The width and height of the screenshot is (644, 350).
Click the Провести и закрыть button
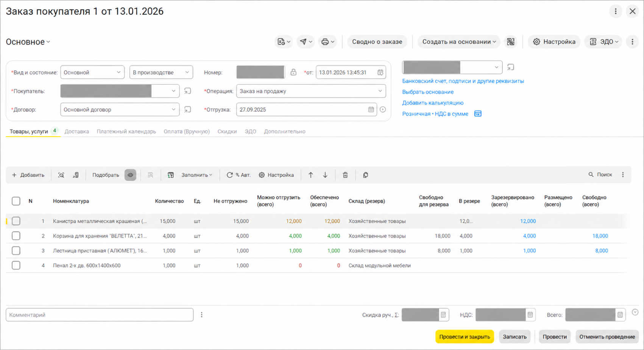pos(465,337)
